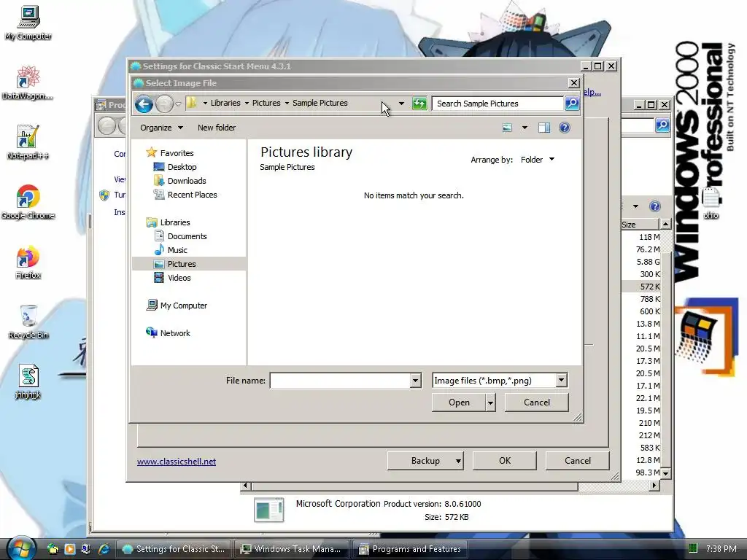
Task: Expand the arrow before Sample Pictures in breadcrumb
Action: point(286,103)
